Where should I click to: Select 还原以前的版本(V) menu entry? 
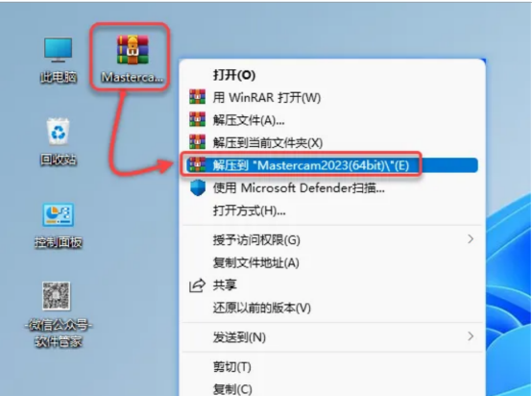(x=332, y=308)
